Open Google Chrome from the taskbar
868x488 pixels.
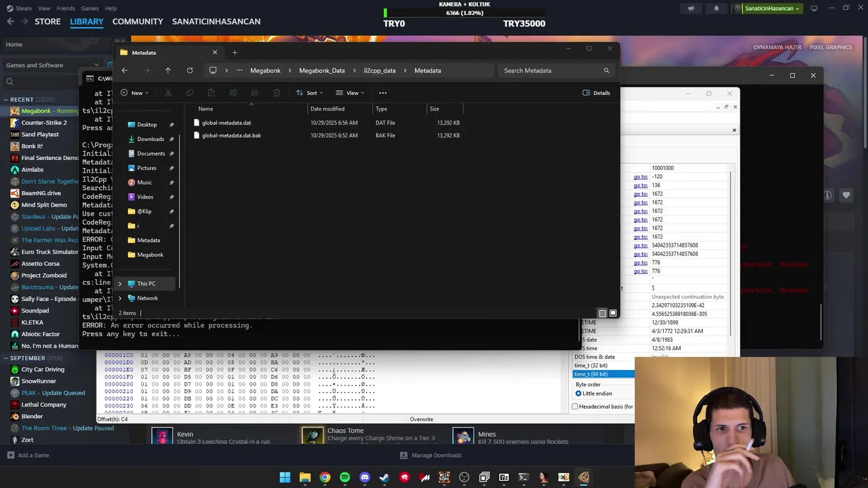point(325,478)
